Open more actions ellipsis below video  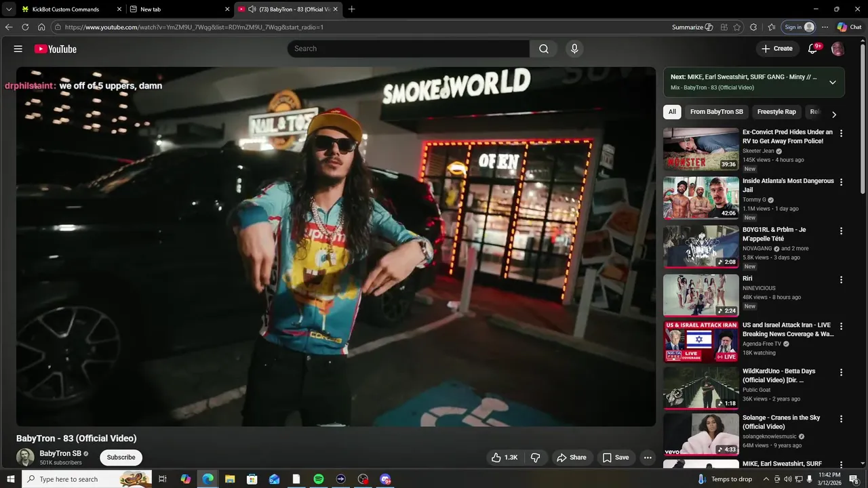click(648, 457)
